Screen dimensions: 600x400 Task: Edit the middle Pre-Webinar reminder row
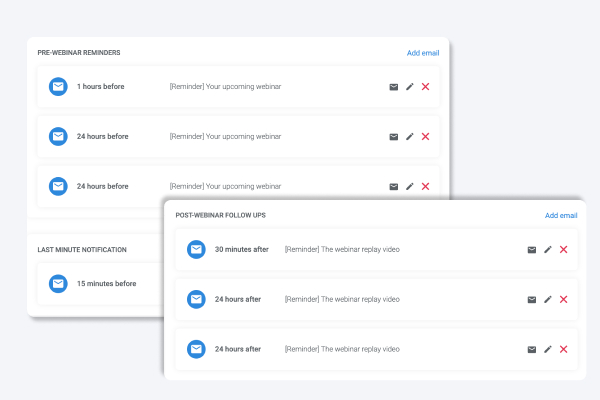(x=410, y=136)
